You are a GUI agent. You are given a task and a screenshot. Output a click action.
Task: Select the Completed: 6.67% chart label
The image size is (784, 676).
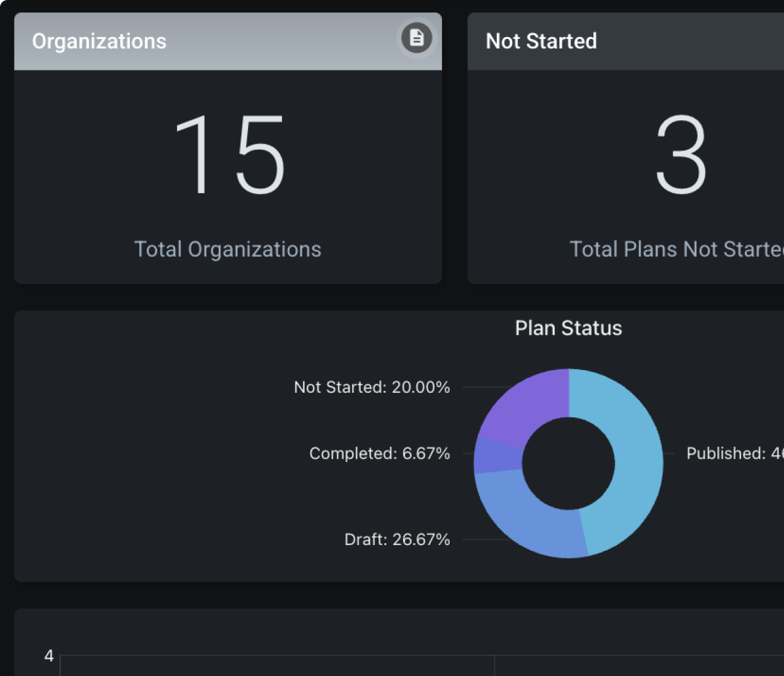[379, 453]
